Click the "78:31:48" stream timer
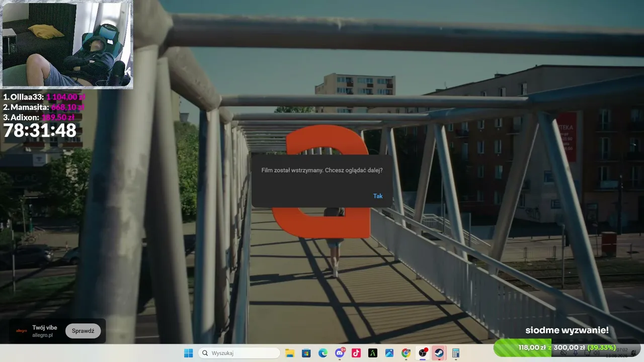This screenshot has height=362, width=644. (x=40, y=131)
